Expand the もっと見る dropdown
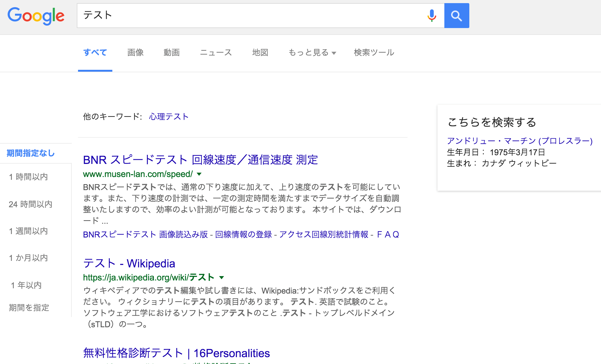 pyautogui.click(x=312, y=52)
